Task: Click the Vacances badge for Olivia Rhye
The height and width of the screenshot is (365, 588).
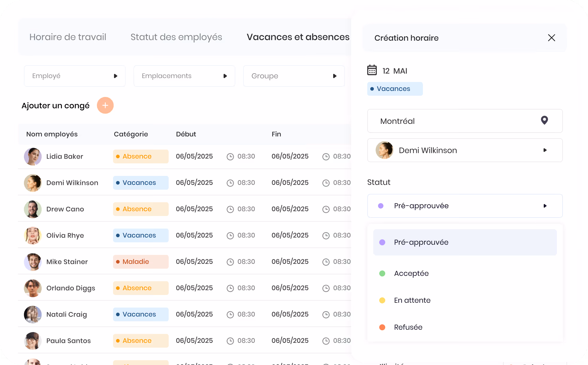Action: [x=141, y=235]
